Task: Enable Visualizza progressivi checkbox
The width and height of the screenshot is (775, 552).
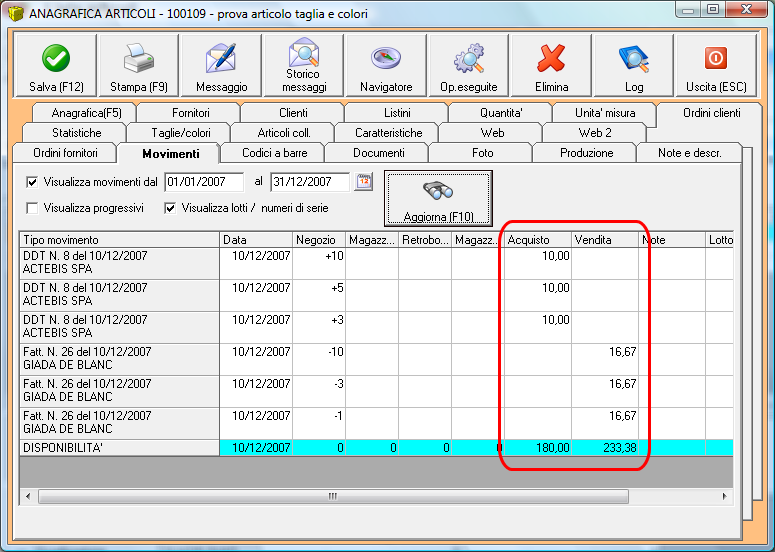Action: point(32,209)
